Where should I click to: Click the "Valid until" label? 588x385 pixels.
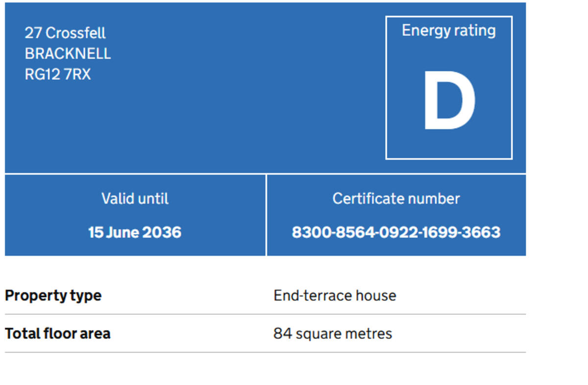pos(135,199)
